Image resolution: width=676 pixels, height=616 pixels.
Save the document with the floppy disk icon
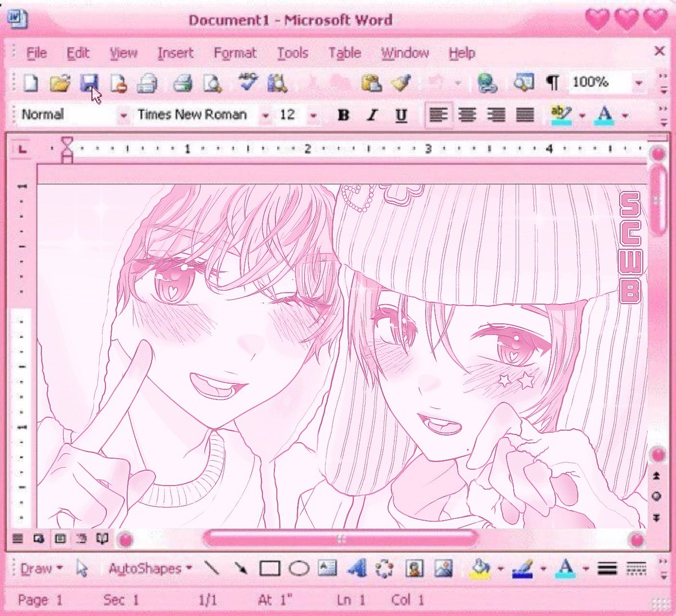click(x=89, y=83)
